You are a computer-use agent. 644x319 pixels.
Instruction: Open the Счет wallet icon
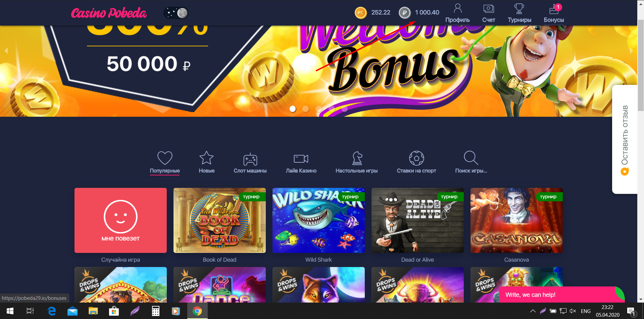click(x=489, y=13)
